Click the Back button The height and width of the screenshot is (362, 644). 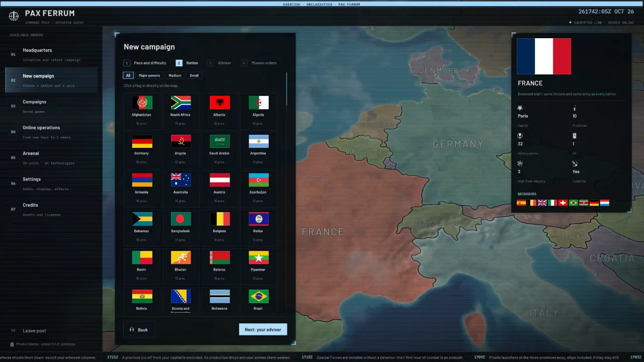138,330
